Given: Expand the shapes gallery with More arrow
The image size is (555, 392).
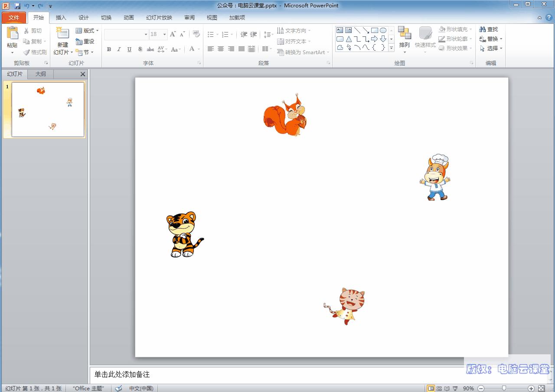Looking at the screenshot, I should pos(392,48).
